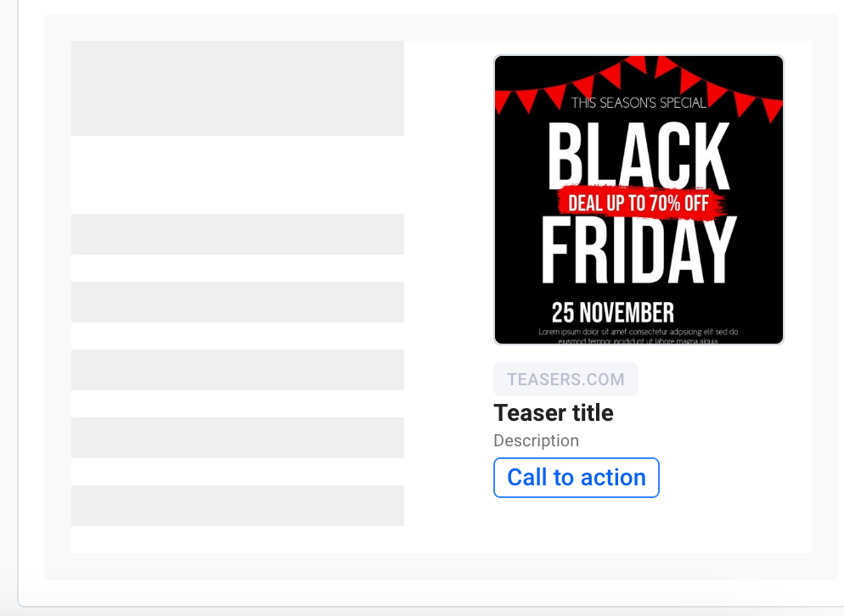Click the TEASERS.COM domain label
Screen dimensions: 844x616
coord(565,379)
